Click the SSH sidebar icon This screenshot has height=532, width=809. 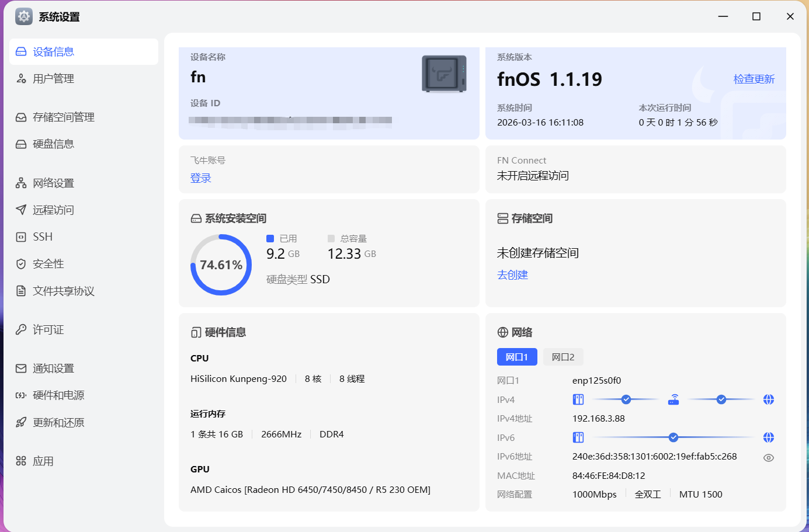[x=21, y=237]
